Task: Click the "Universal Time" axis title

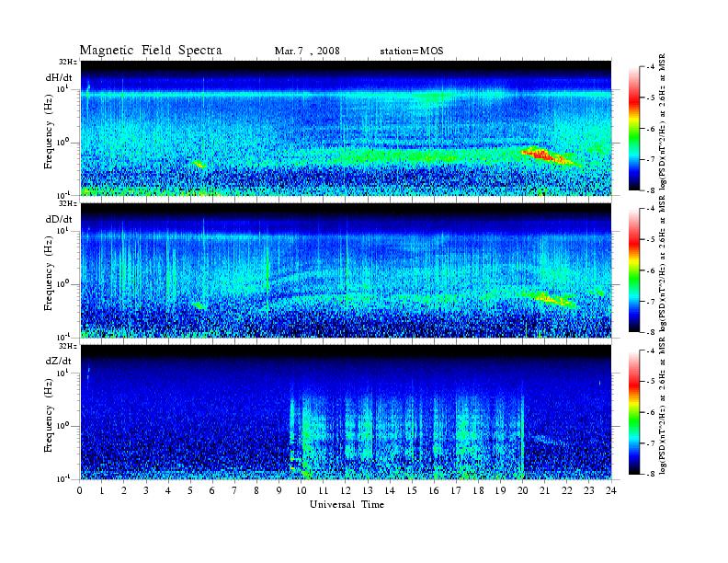Action: pyautogui.click(x=347, y=504)
